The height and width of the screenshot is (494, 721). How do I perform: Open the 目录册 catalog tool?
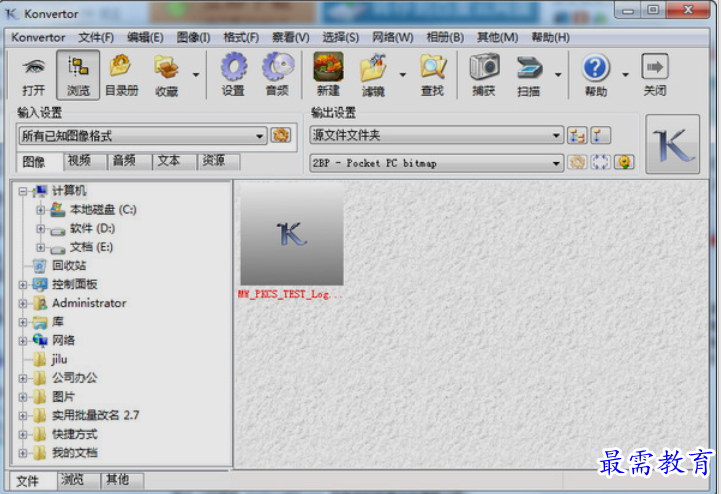pyautogui.click(x=121, y=75)
